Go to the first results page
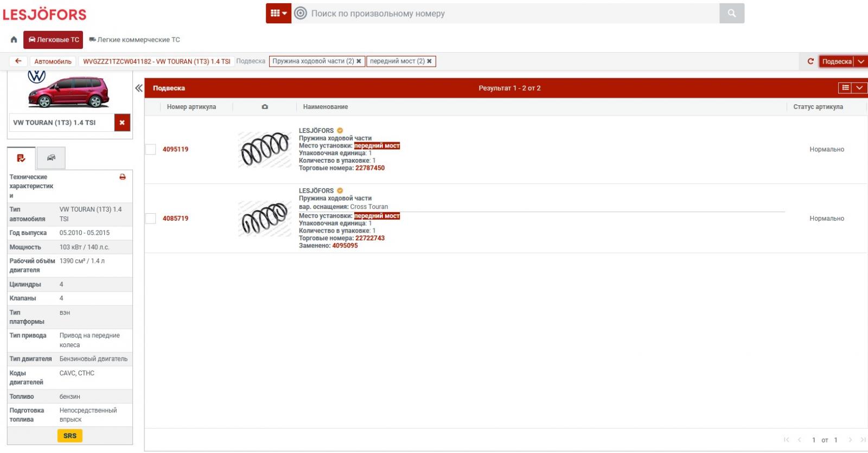This screenshot has height=453, width=868. [x=786, y=440]
